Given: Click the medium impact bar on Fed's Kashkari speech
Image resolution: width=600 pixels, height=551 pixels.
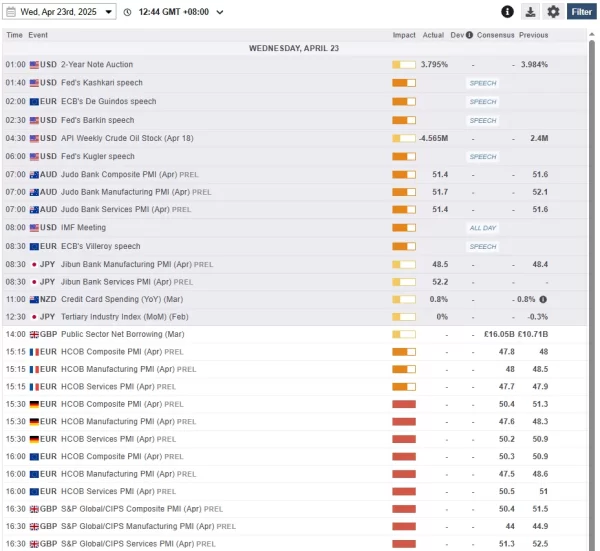Looking at the screenshot, I should 404,83.
